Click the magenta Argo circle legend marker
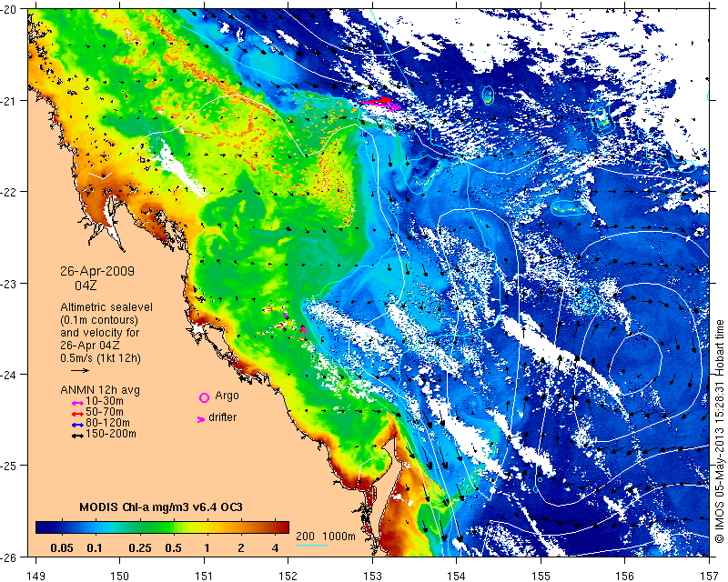 (x=204, y=397)
